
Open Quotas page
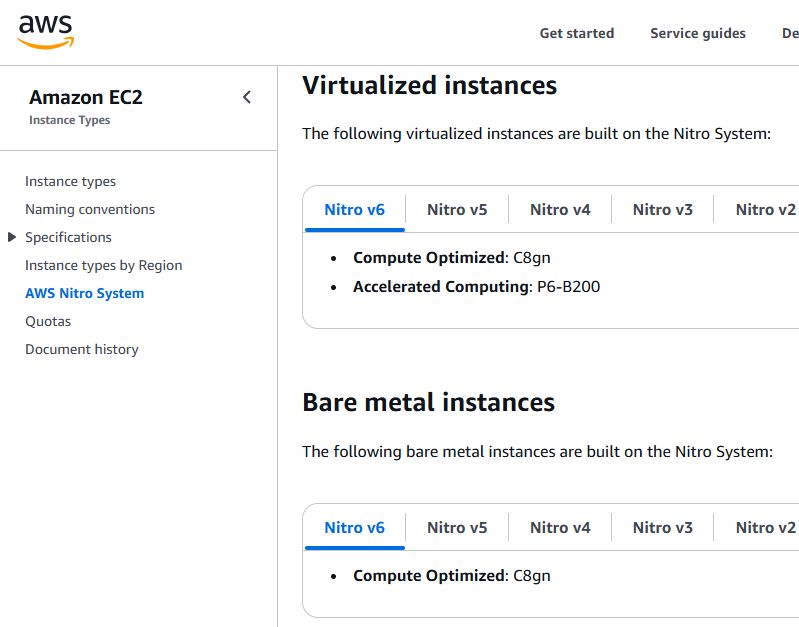click(48, 322)
